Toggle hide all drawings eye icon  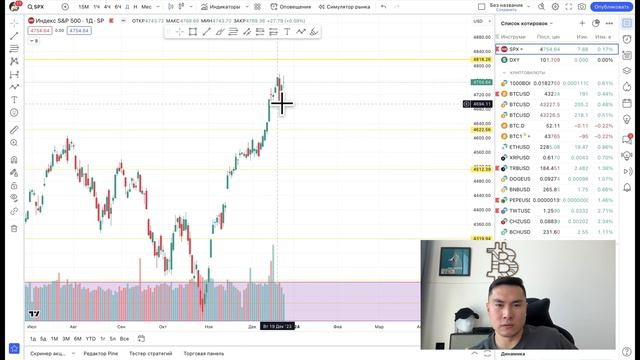pyautogui.click(x=14, y=198)
